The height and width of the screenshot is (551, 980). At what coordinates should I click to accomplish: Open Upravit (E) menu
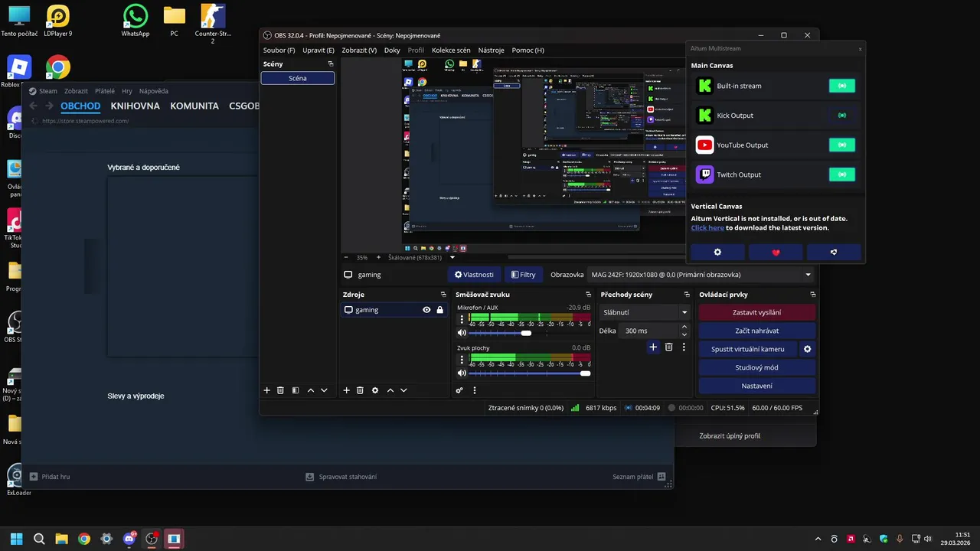click(318, 50)
